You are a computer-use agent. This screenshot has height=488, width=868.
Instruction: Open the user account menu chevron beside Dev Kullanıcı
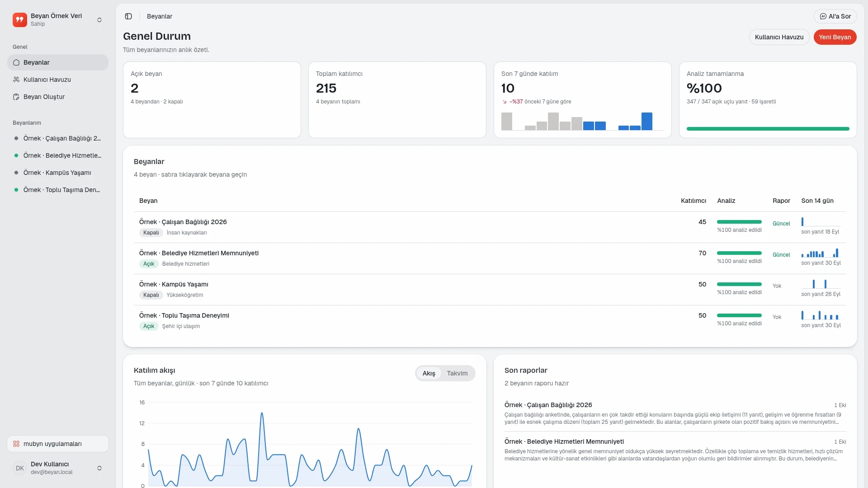99,468
